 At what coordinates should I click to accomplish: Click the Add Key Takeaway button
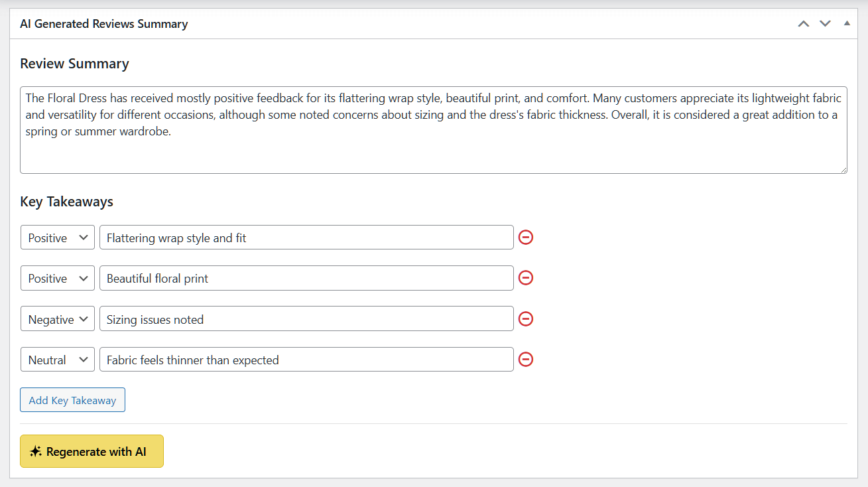point(72,400)
